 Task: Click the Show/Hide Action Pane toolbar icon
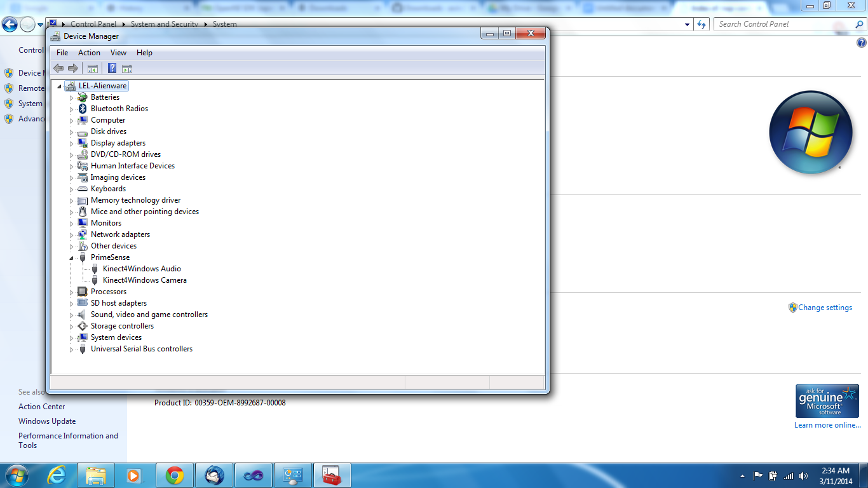(127, 69)
